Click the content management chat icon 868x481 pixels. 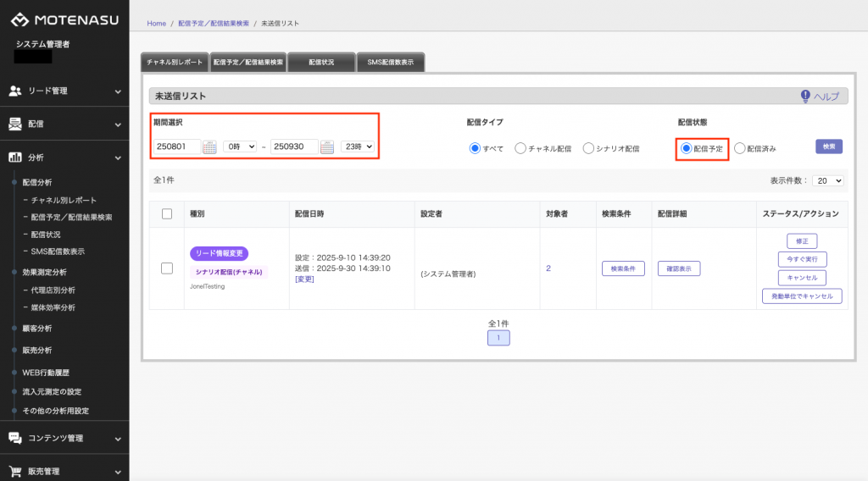pos(15,438)
